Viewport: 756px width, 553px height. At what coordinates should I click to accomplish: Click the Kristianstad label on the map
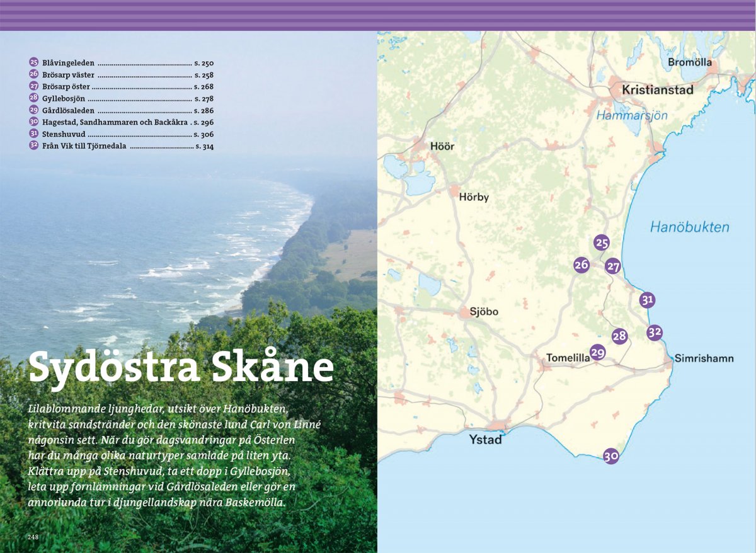pos(657,90)
